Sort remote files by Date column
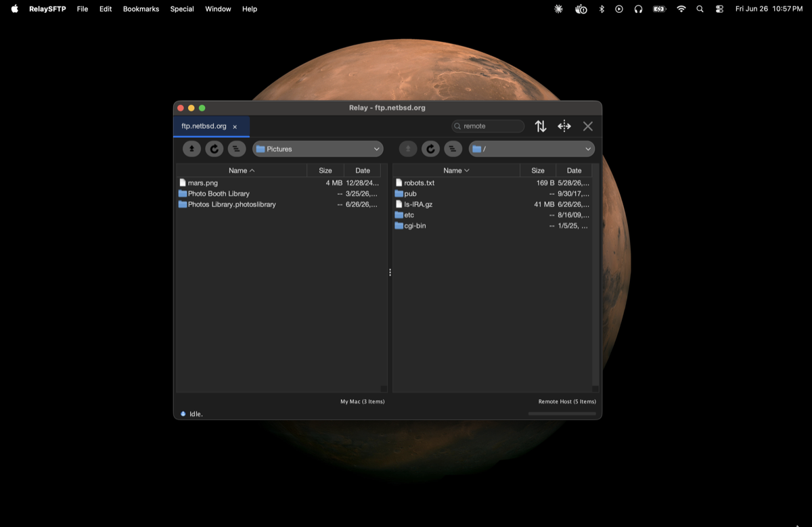 574,170
